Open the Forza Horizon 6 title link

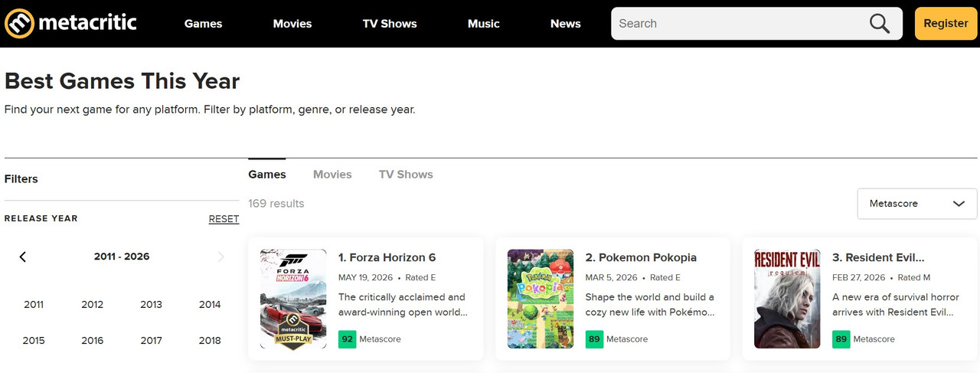point(387,257)
